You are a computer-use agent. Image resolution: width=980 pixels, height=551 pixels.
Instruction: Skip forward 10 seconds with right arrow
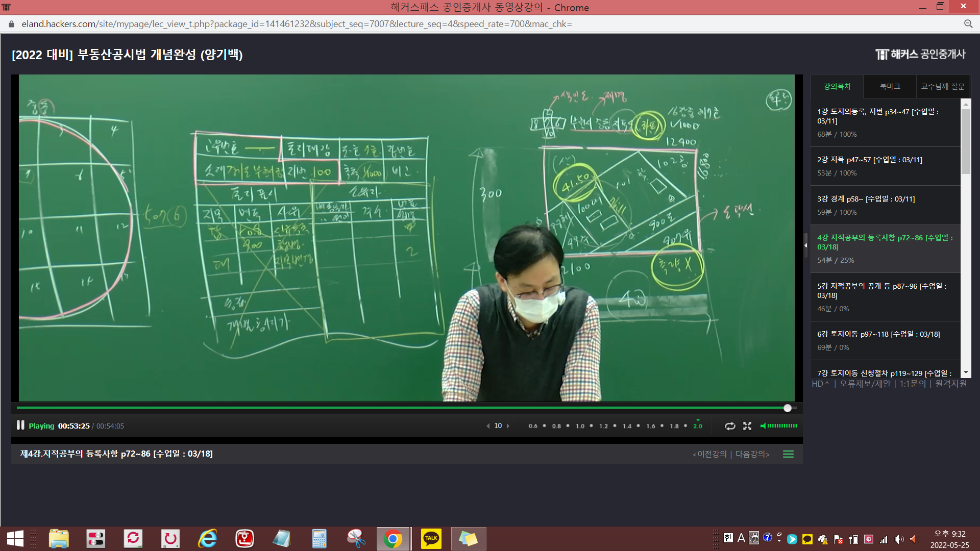click(x=508, y=426)
